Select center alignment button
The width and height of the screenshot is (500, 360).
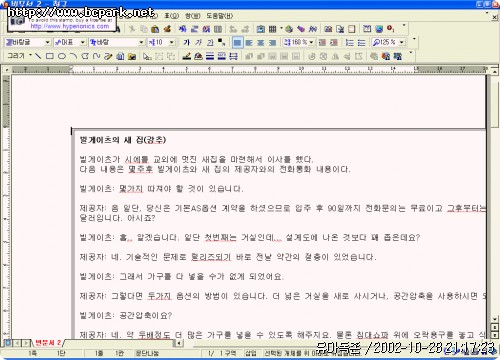click(x=261, y=42)
